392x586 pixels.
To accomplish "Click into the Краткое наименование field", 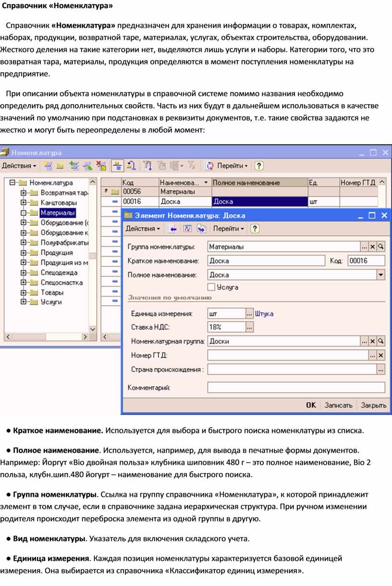I will [267, 261].
